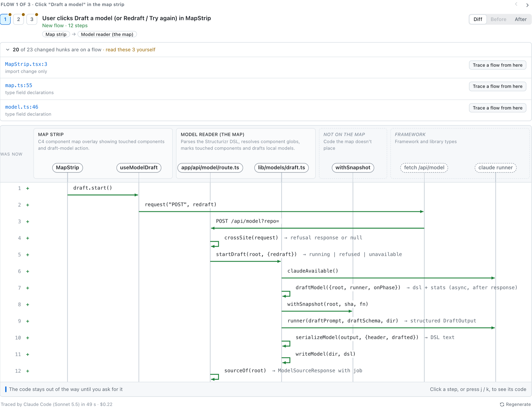Click step 12 sourceOf(root)
Viewport: 532px width, 408px height.
pos(245,371)
